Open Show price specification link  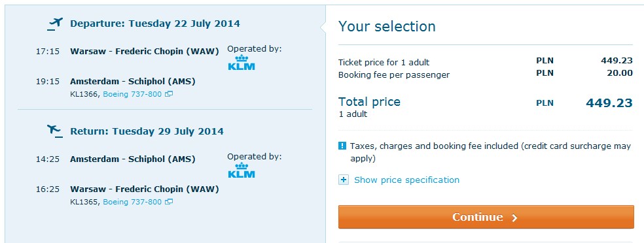[x=406, y=180]
